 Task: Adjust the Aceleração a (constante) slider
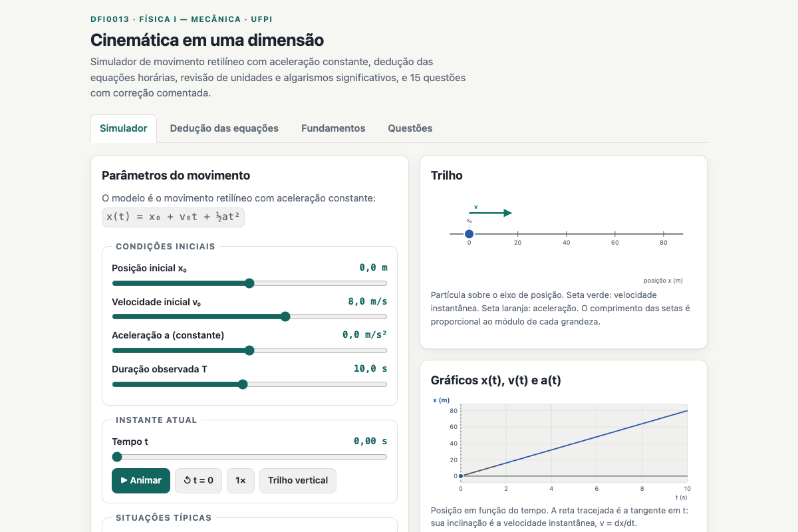tap(249, 350)
